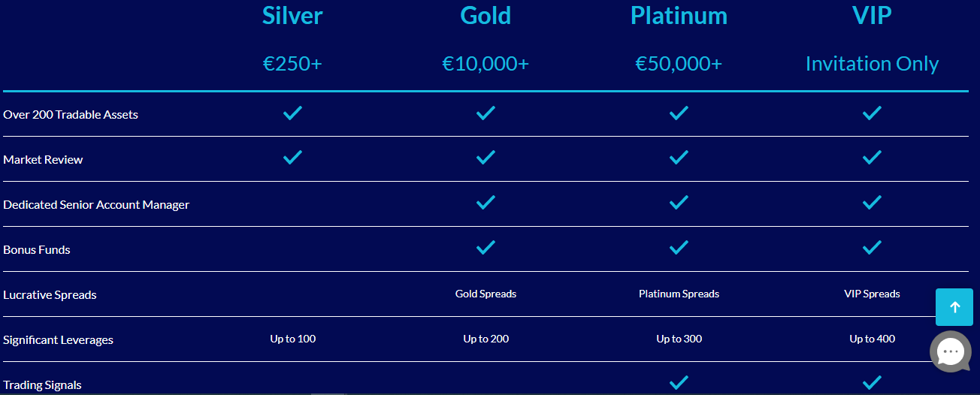The image size is (980, 395).
Task: Click the Lucrative Spreads row label
Action: tap(50, 295)
